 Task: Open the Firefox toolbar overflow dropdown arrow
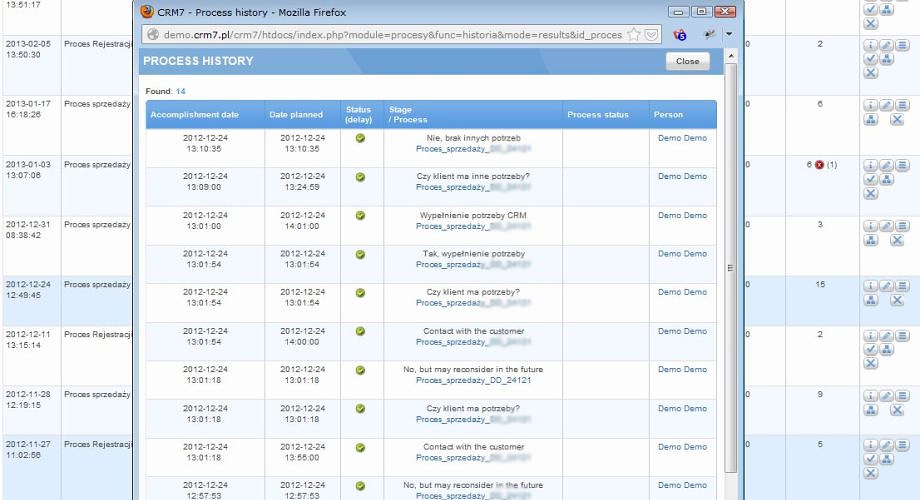tap(729, 35)
